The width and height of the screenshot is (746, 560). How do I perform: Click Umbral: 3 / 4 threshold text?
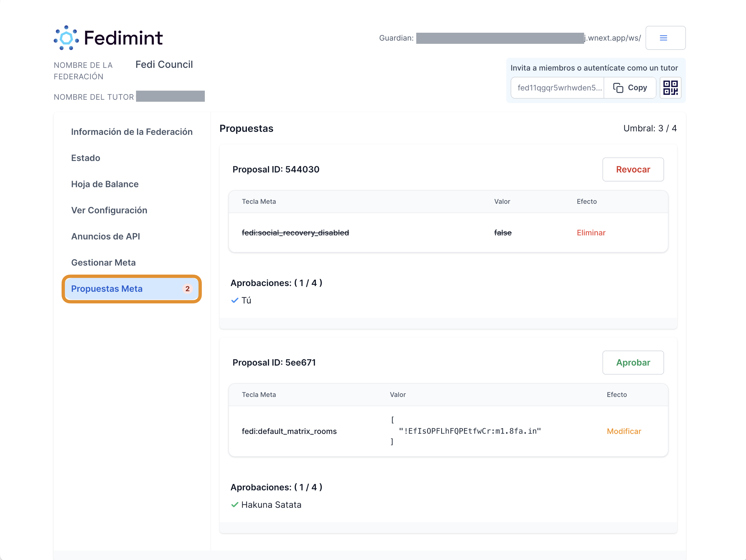[x=650, y=128]
